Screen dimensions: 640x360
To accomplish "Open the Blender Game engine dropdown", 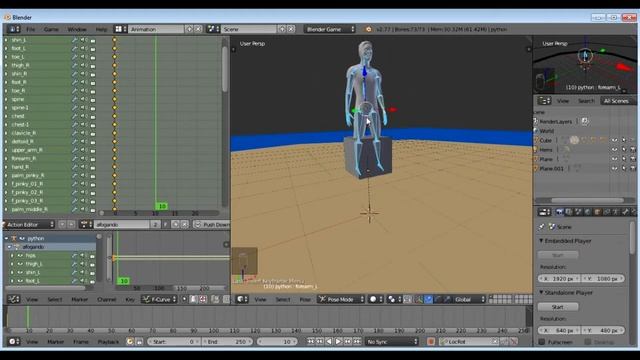I will click(x=330, y=29).
